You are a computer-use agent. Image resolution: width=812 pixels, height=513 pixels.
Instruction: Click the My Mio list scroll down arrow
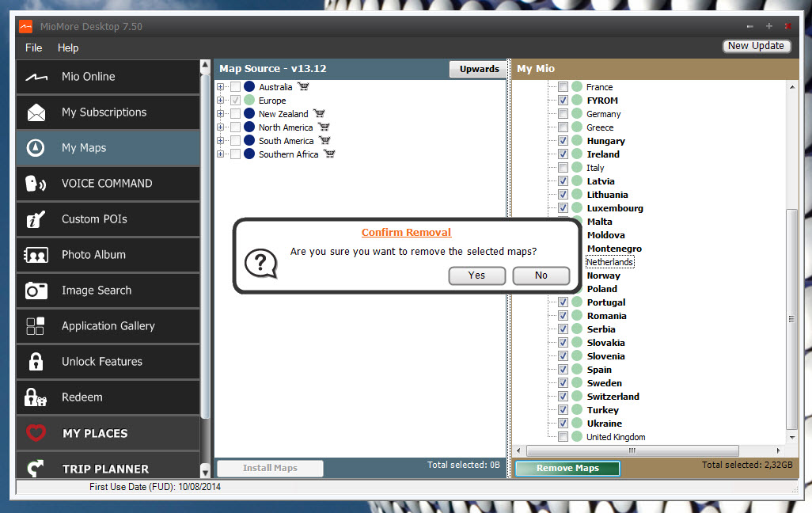click(791, 437)
